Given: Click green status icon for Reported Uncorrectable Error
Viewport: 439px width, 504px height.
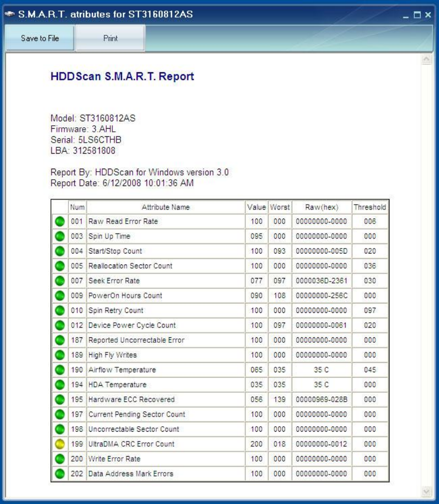Looking at the screenshot, I should pos(60,340).
